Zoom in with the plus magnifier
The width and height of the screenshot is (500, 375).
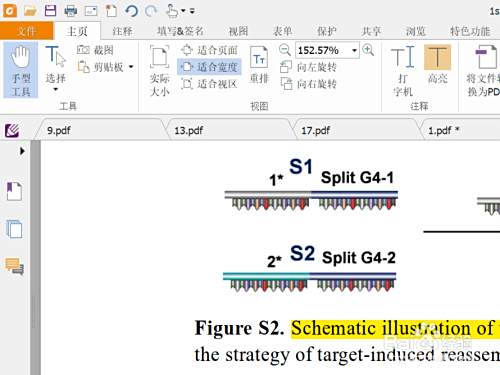point(368,50)
